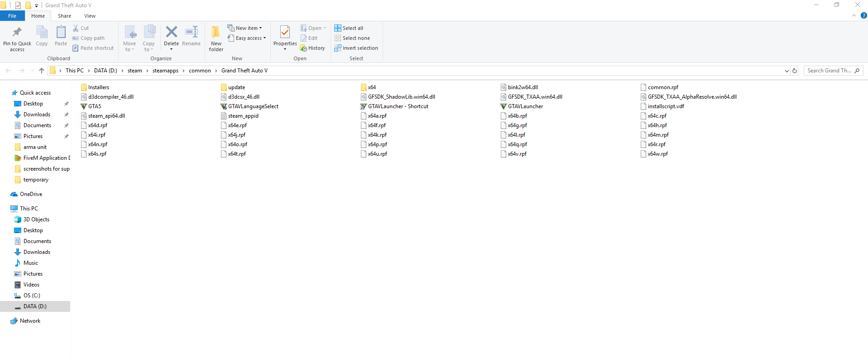Open Network in the navigation pane
The height and width of the screenshot is (358, 868).
(x=26, y=321)
